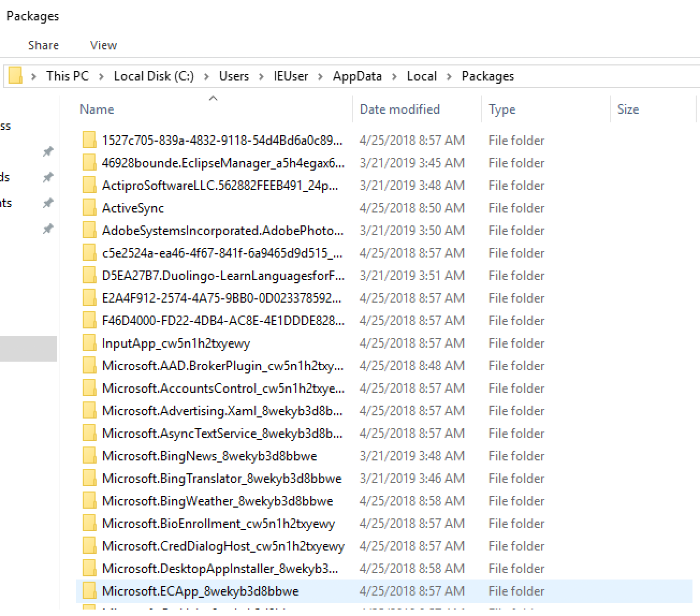Select folder icon for Microsoft.AsyncTextService
700x616 pixels.
(89, 433)
